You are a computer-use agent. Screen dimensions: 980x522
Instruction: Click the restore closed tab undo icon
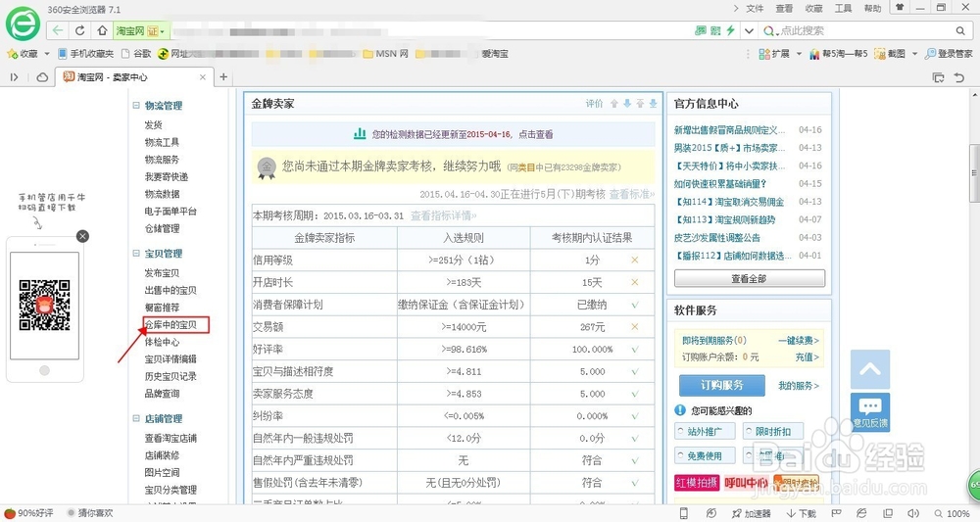(x=959, y=77)
